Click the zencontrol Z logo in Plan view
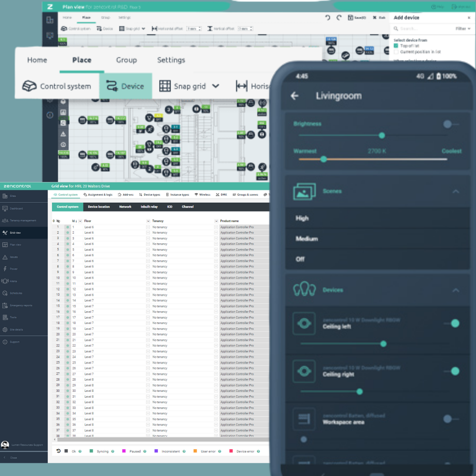The height and width of the screenshot is (476, 476). point(50,7)
